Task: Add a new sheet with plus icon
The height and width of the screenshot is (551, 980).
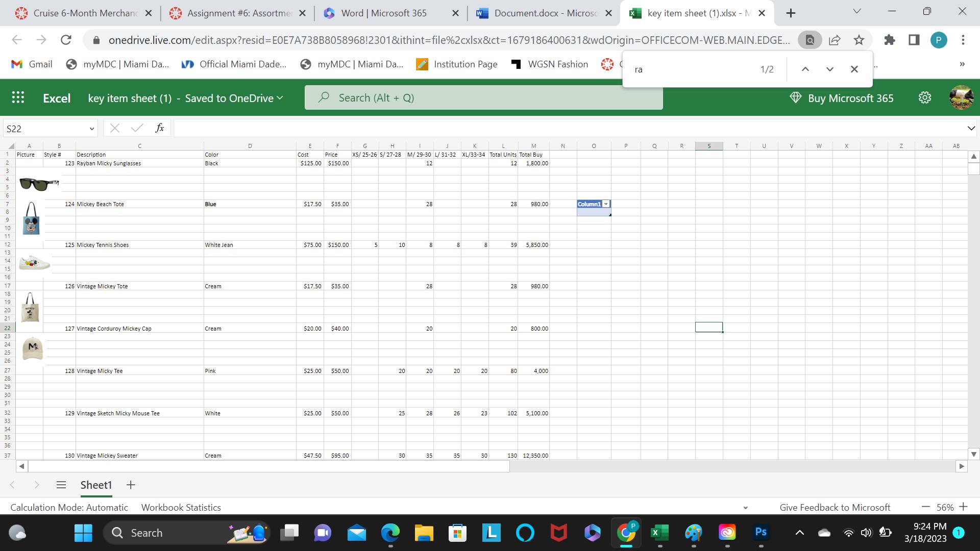Action: tap(131, 485)
